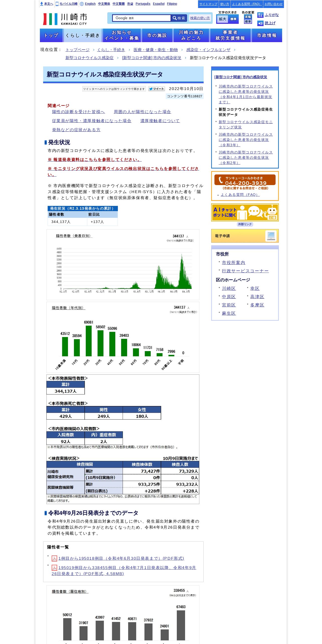Open the サイトマップ link
Image resolution: width=322 pixels, height=644 pixels.
[x=208, y=4]
